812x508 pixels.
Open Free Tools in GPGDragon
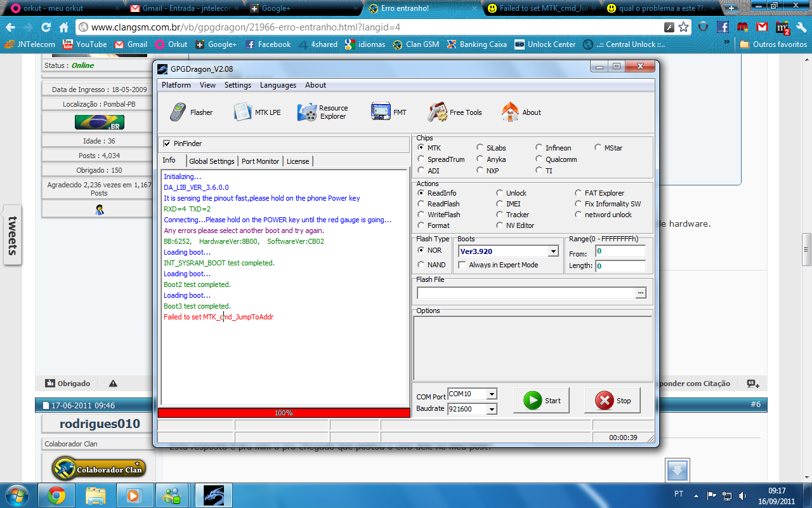pos(455,112)
